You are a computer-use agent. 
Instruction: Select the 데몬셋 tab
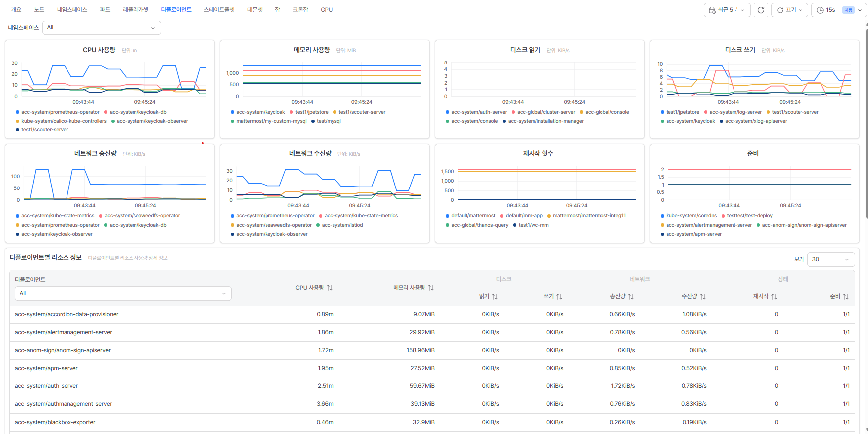pos(255,10)
